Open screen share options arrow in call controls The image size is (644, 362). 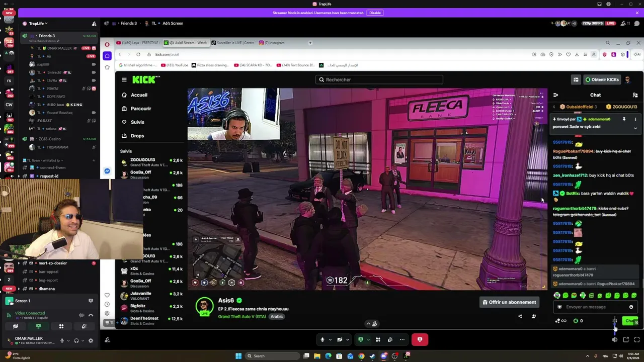pyautogui.click(x=368, y=339)
